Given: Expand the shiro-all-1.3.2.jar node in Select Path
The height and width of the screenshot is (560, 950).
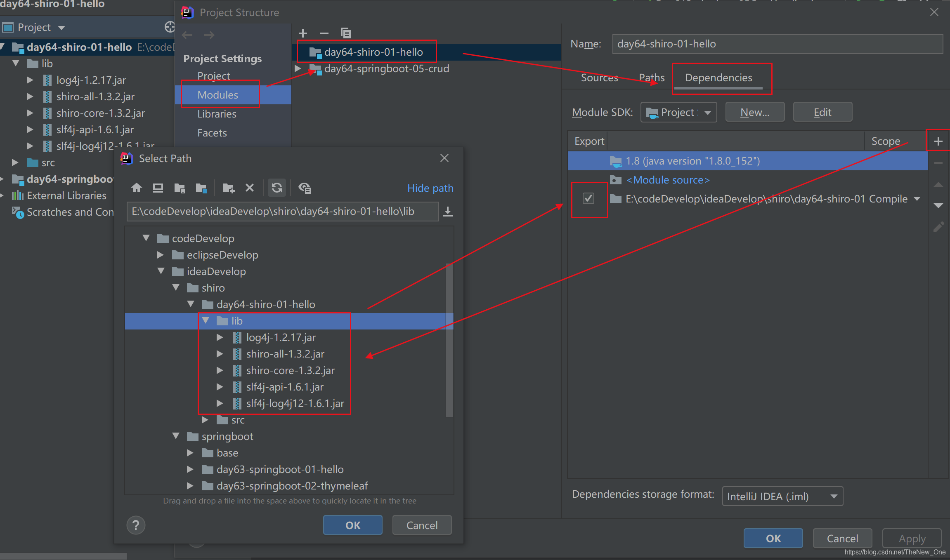Looking at the screenshot, I should pos(220,354).
